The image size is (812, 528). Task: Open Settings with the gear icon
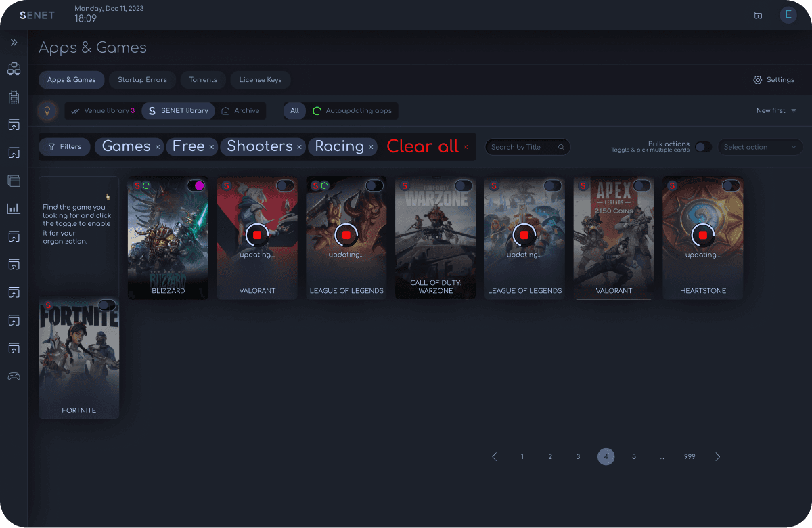(x=773, y=80)
